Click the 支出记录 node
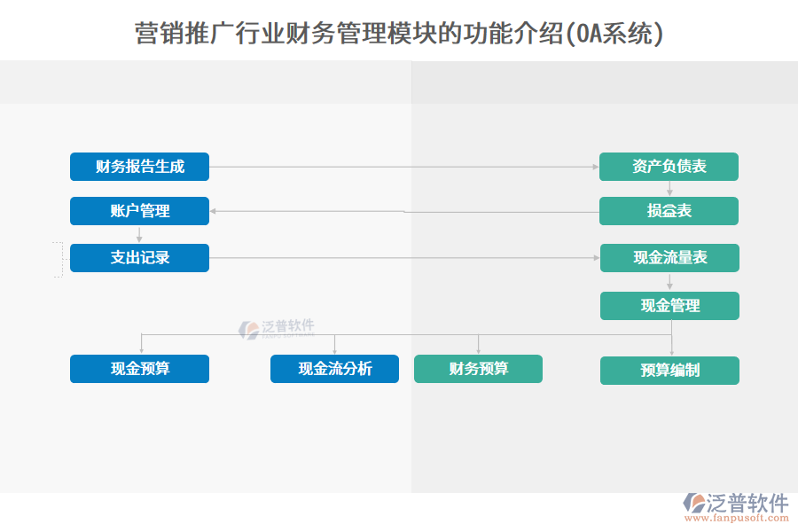The width and height of the screenshot is (798, 532). [139, 258]
